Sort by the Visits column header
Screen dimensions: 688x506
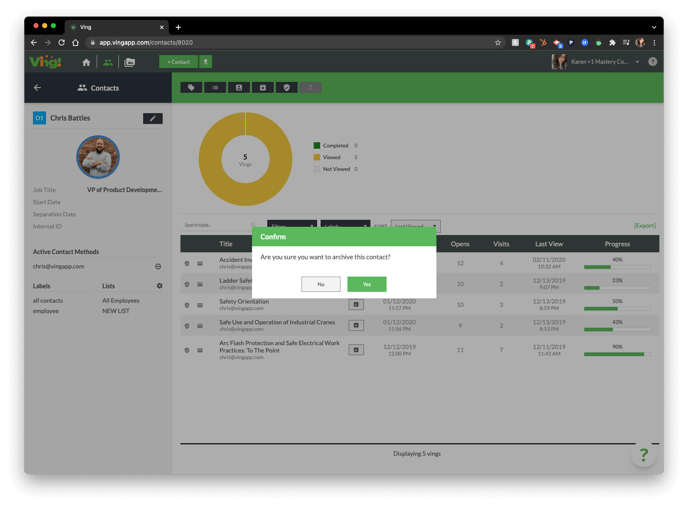(501, 244)
